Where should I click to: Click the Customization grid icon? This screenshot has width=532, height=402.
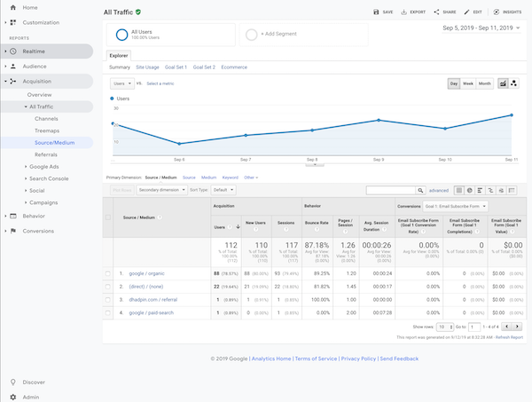click(13, 22)
